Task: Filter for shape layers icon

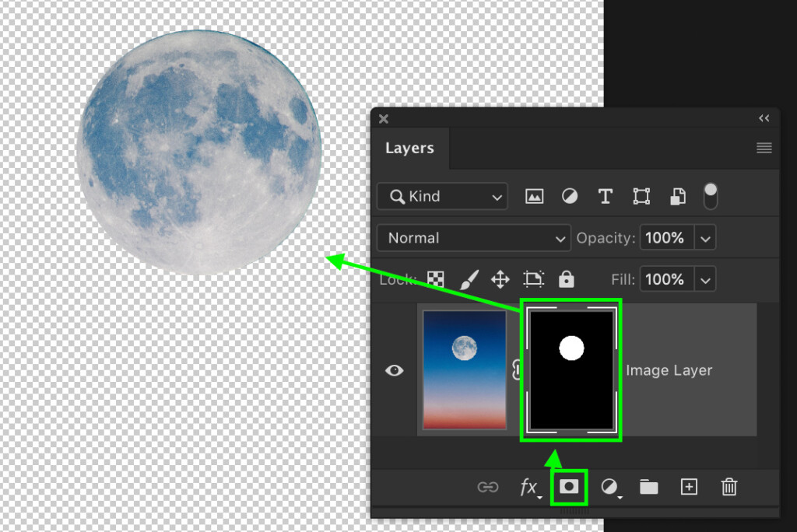Action: pyautogui.click(x=641, y=196)
